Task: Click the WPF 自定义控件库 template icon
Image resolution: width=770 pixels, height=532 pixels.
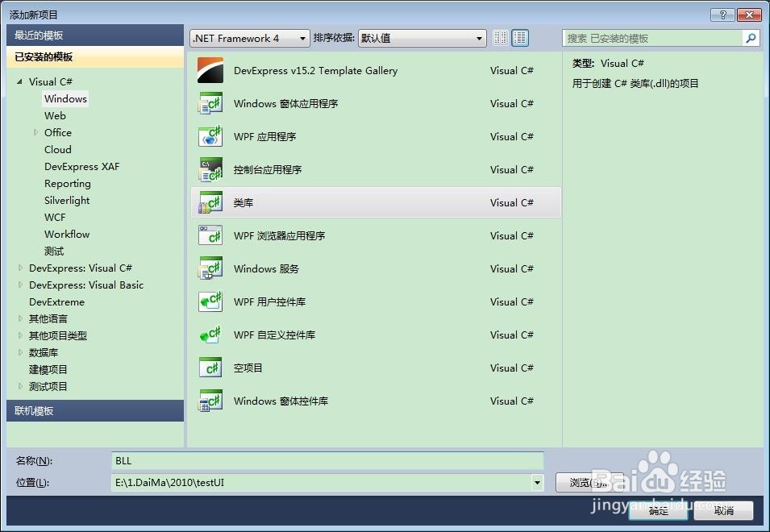Action: tap(210, 335)
